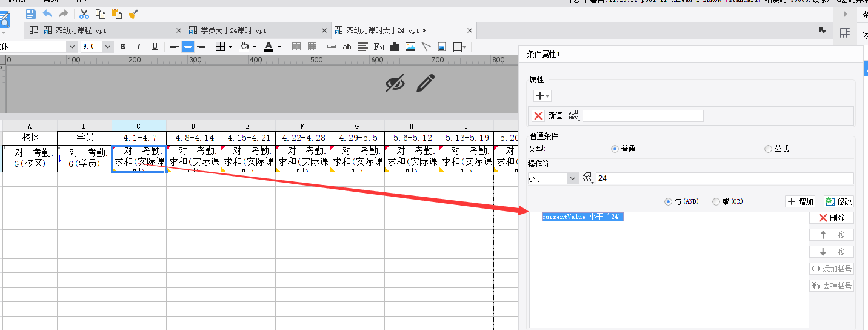Click the 新值 value input field

click(x=643, y=116)
